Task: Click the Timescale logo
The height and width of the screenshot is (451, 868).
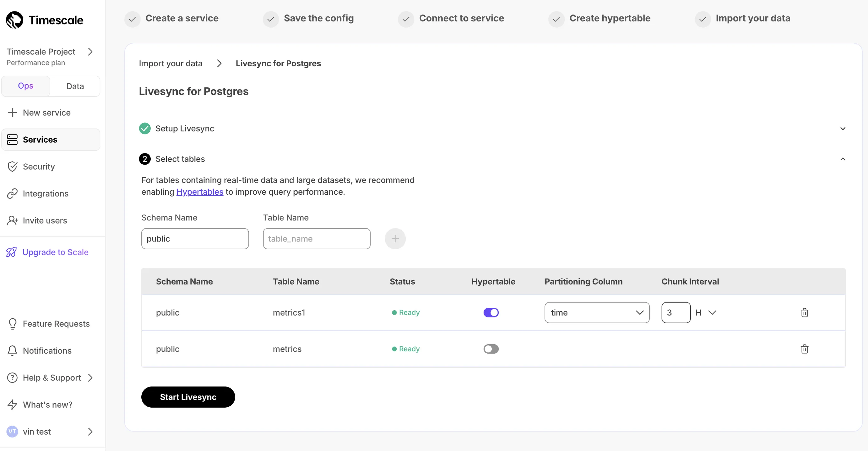Action: [x=44, y=20]
